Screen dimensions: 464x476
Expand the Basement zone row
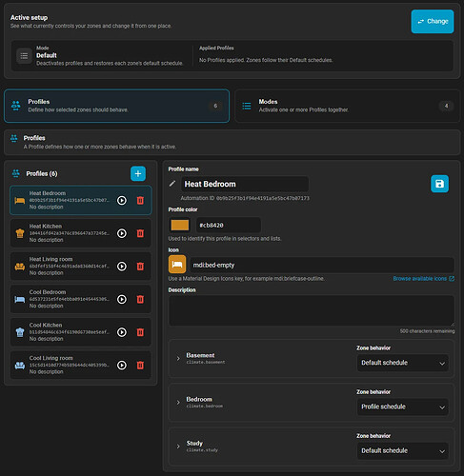click(178, 358)
